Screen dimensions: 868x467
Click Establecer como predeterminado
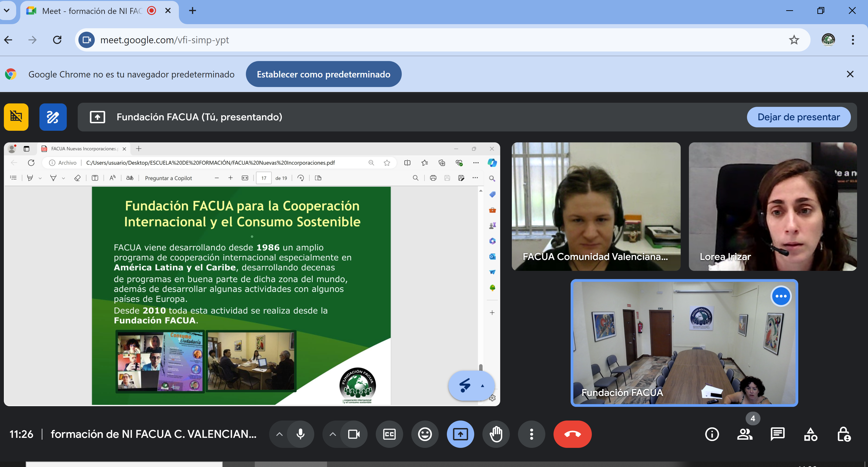pyautogui.click(x=324, y=74)
